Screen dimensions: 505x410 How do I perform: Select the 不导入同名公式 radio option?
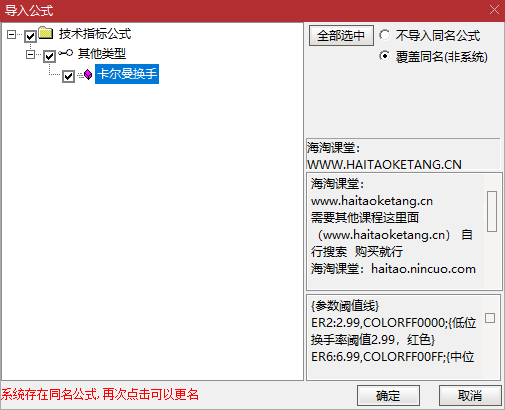pos(384,35)
